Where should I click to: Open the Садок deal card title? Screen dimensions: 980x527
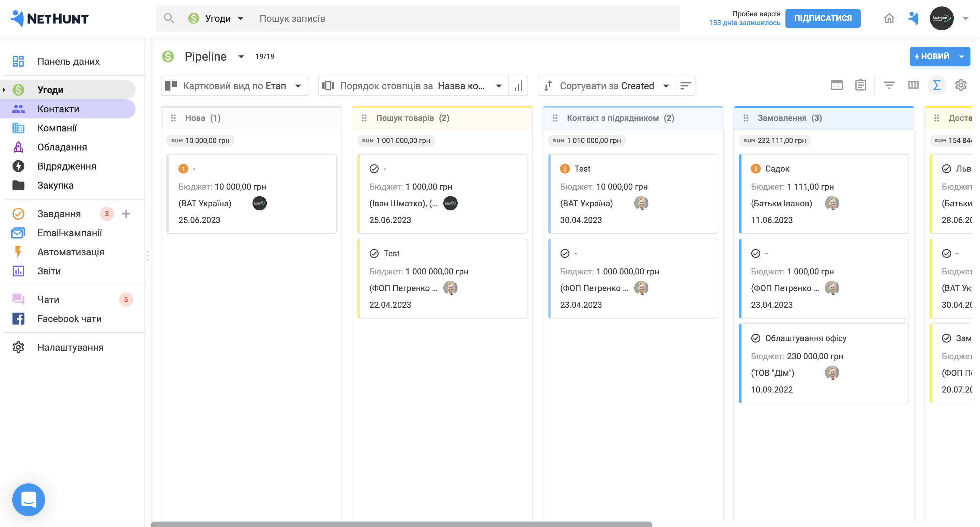click(777, 169)
